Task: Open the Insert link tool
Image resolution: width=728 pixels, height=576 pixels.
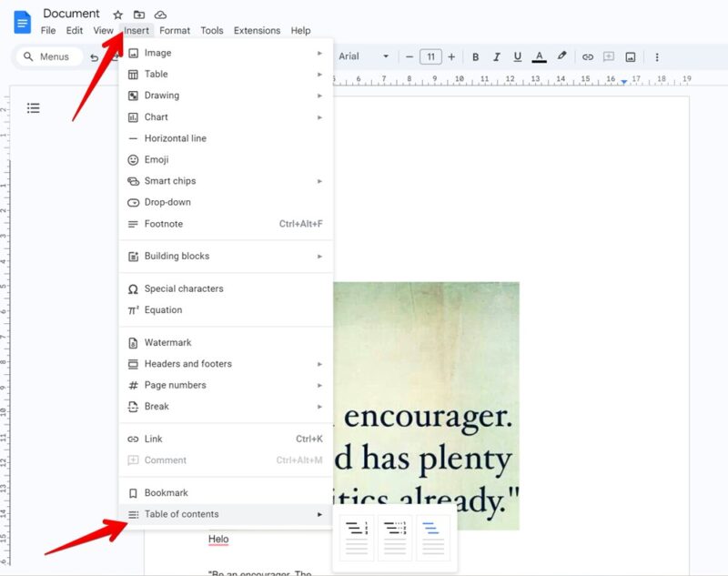Action: 588,56
